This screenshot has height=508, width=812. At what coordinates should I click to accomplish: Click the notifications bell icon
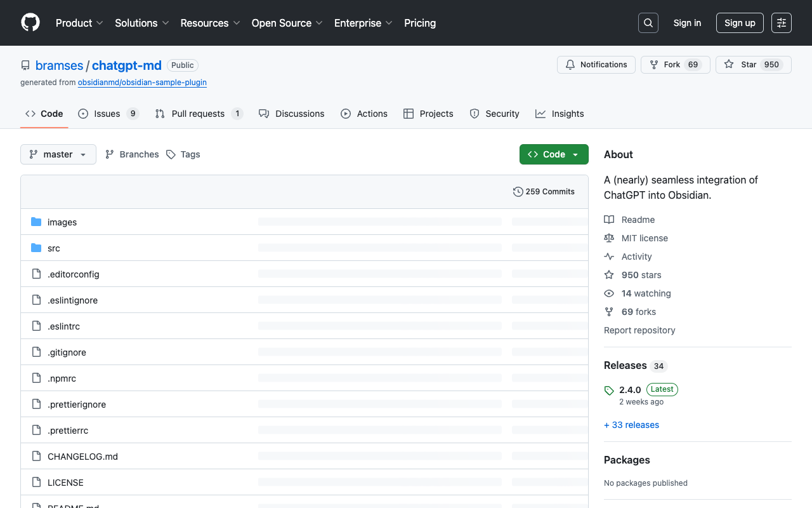tap(570, 65)
